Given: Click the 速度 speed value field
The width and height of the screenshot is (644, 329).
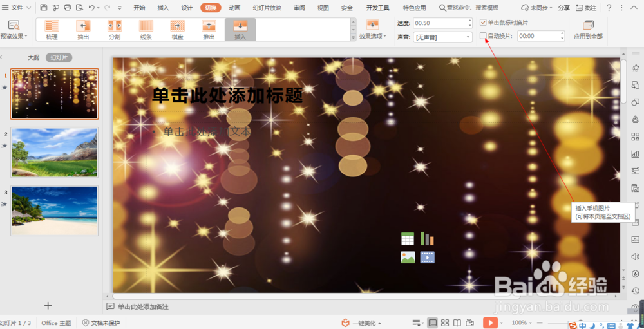Looking at the screenshot, I should pyautogui.click(x=440, y=23).
